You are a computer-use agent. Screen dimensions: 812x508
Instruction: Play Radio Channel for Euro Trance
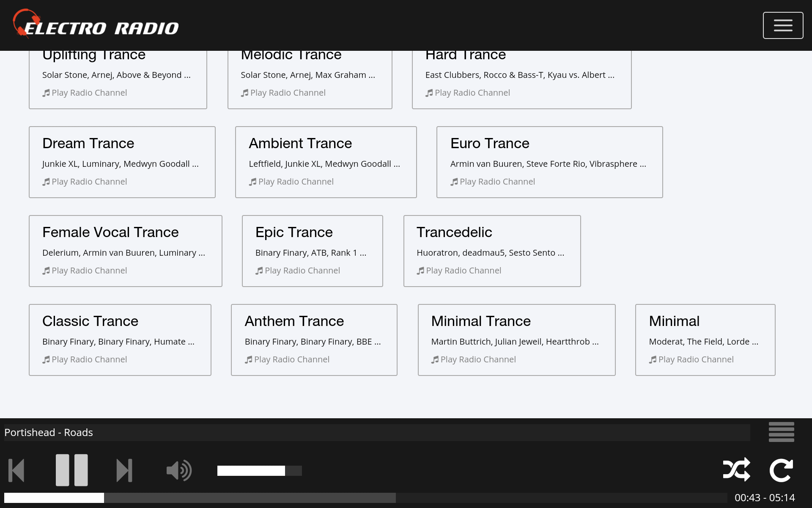click(493, 182)
